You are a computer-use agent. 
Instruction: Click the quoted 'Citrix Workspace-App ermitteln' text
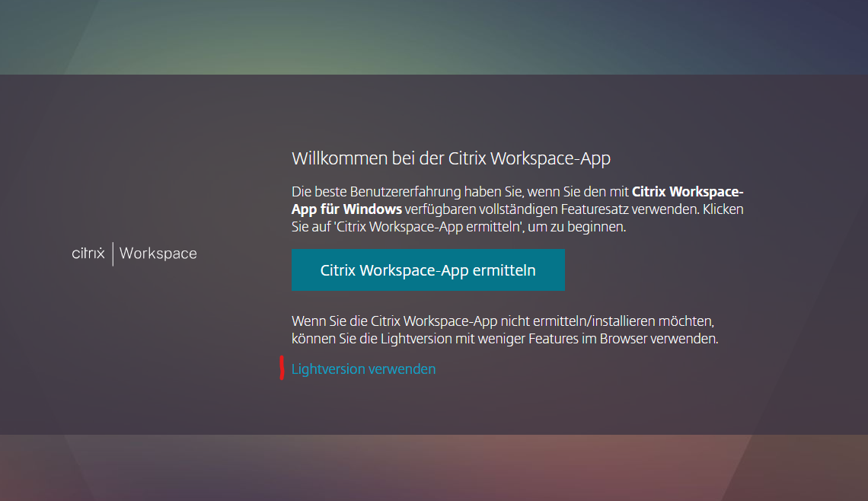[x=429, y=227]
